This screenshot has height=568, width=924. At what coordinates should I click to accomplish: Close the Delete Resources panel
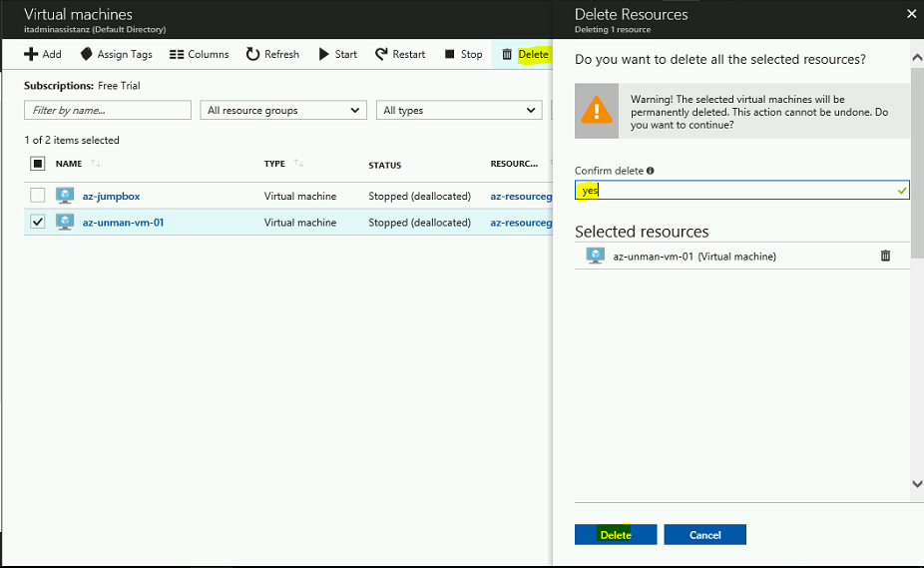coord(912,14)
